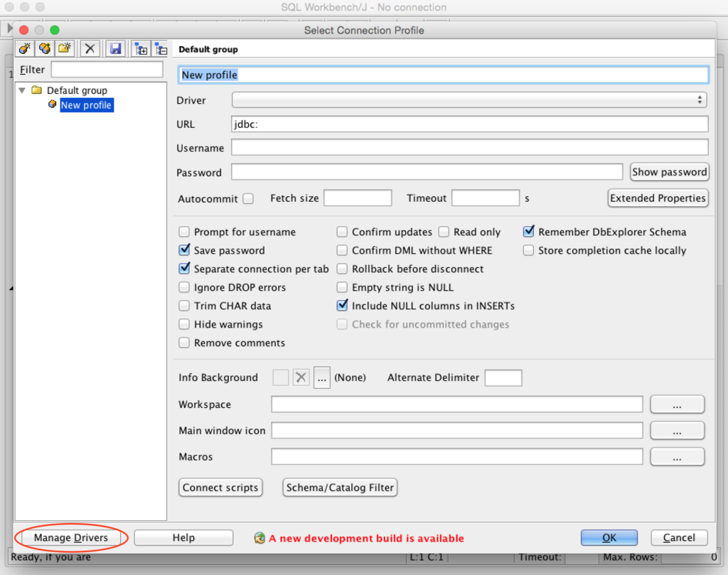
Task: Enable Empty string is NULL
Action: (342, 287)
